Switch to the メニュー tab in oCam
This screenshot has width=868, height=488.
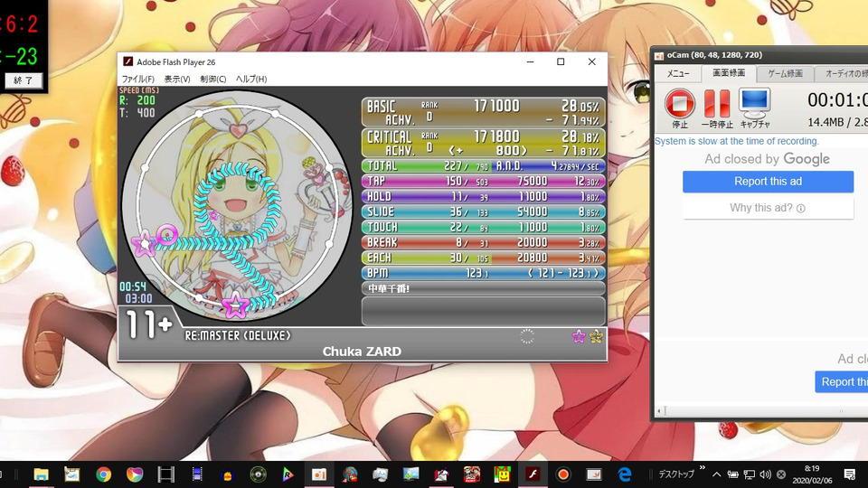tap(677, 73)
